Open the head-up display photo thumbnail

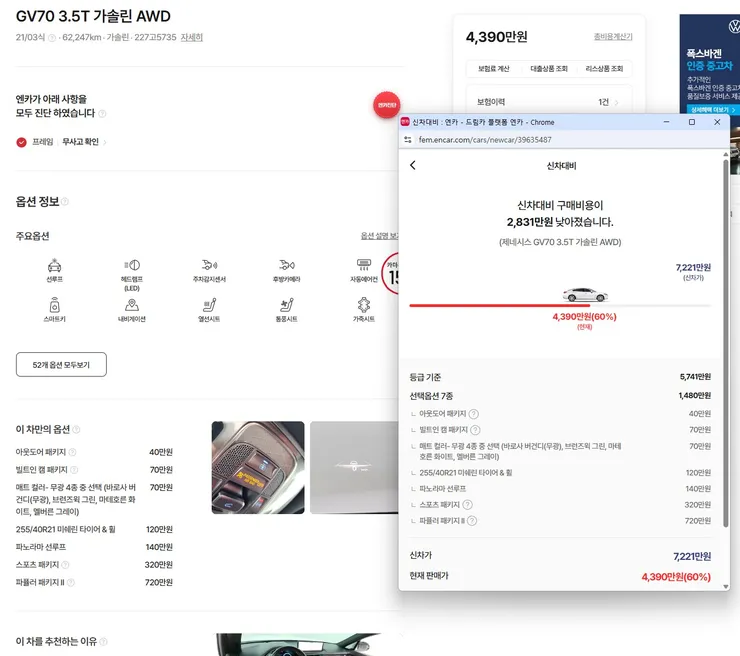[354, 468]
